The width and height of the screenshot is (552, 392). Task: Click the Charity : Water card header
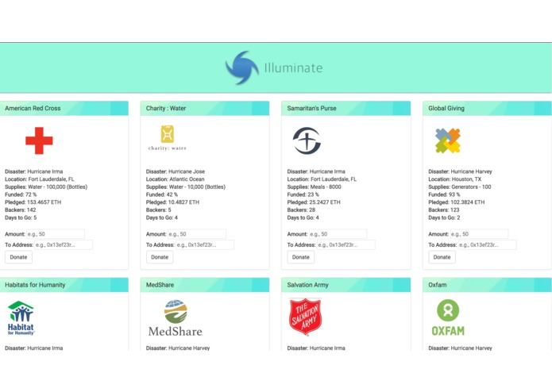pos(205,108)
